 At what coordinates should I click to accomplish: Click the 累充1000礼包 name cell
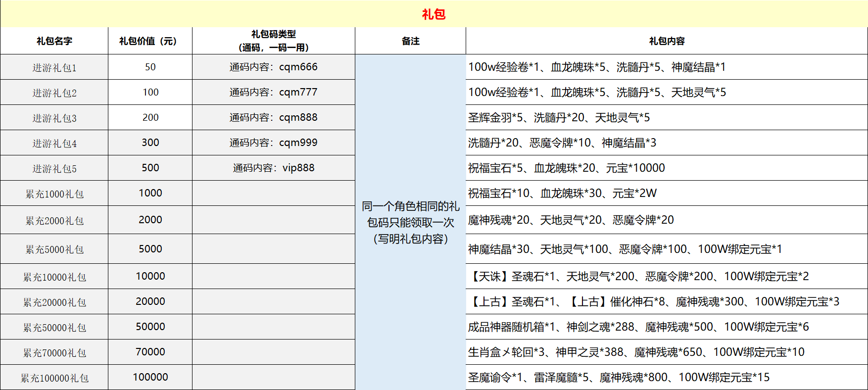click(54, 194)
